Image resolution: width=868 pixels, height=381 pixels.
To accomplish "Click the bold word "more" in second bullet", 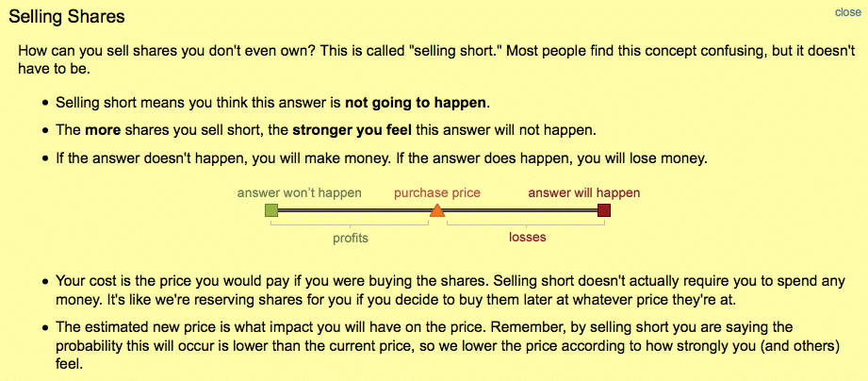I will 100,131.
